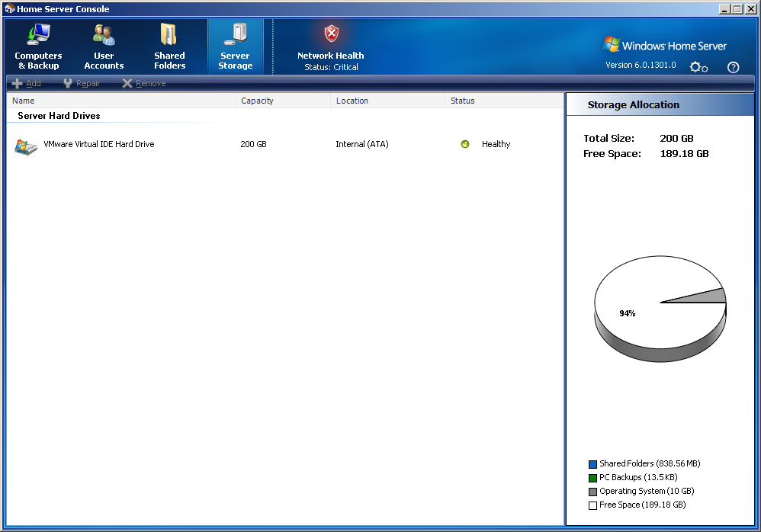
Task: Open the Computers & Backup tab
Action: coord(38,47)
